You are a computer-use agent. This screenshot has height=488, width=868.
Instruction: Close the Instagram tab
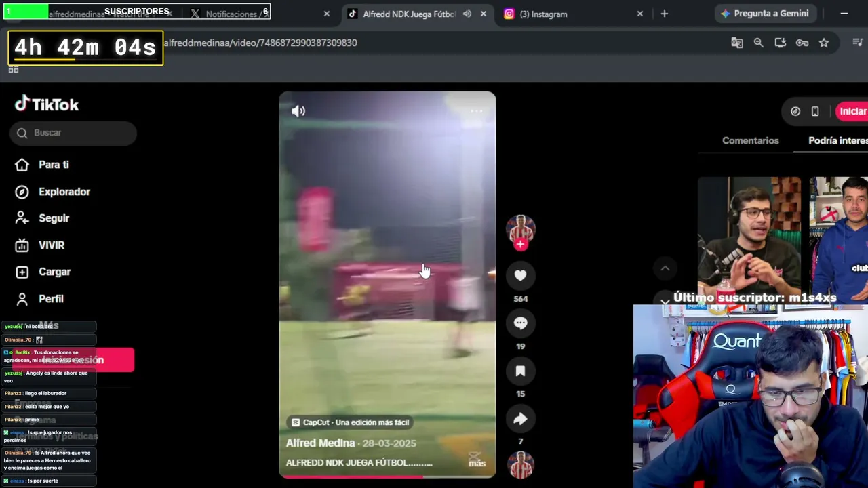639,14
